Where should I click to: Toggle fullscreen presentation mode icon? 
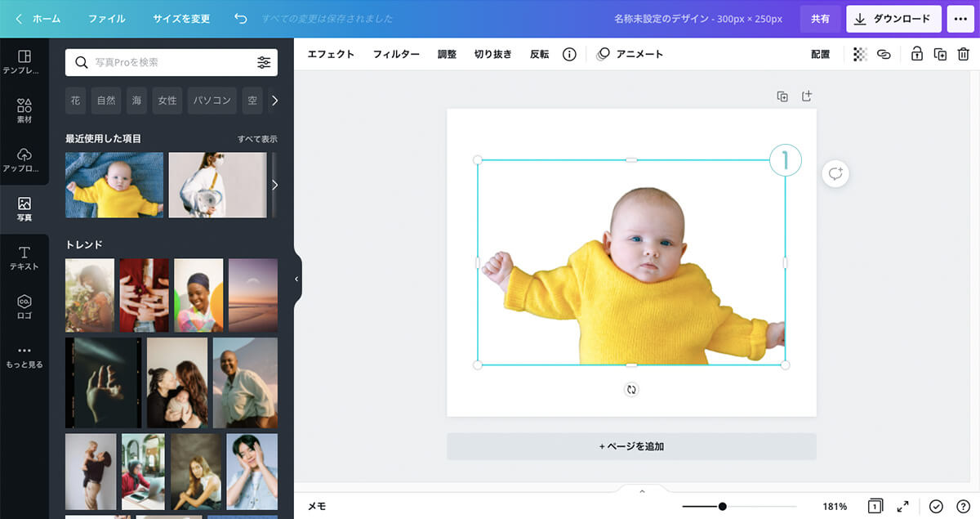(x=902, y=507)
